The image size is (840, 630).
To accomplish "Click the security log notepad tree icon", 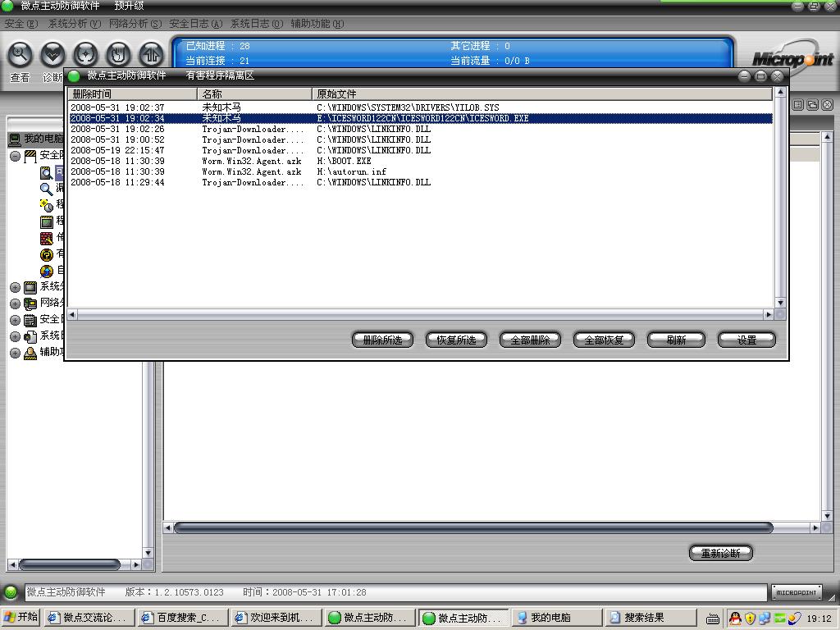I will pyautogui.click(x=30, y=321).
